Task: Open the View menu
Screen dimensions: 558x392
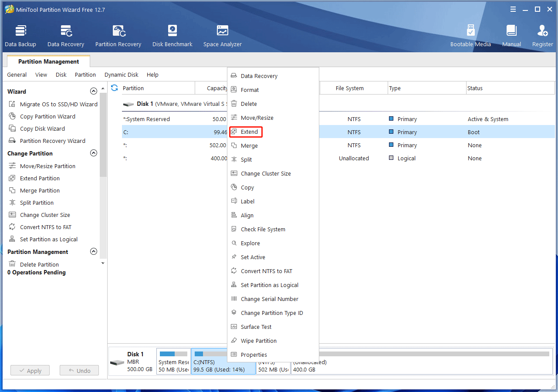Action: [x=41, y=74]
